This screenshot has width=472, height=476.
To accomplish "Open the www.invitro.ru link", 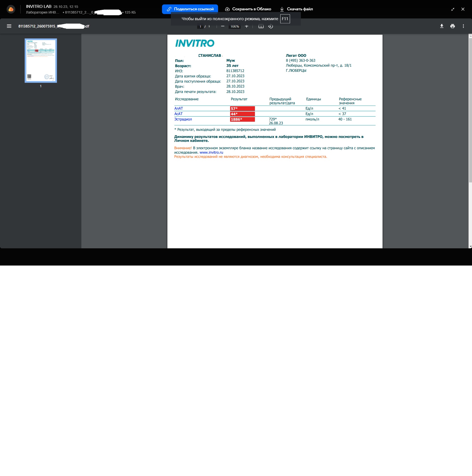I will coord(211,152).
